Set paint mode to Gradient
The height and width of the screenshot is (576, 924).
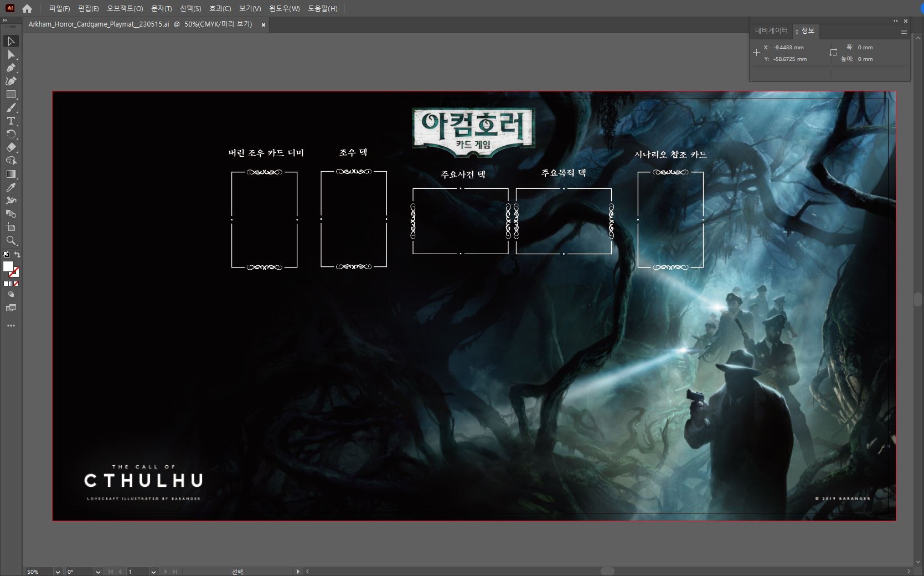pyautogui.click(x=11, y=284)
